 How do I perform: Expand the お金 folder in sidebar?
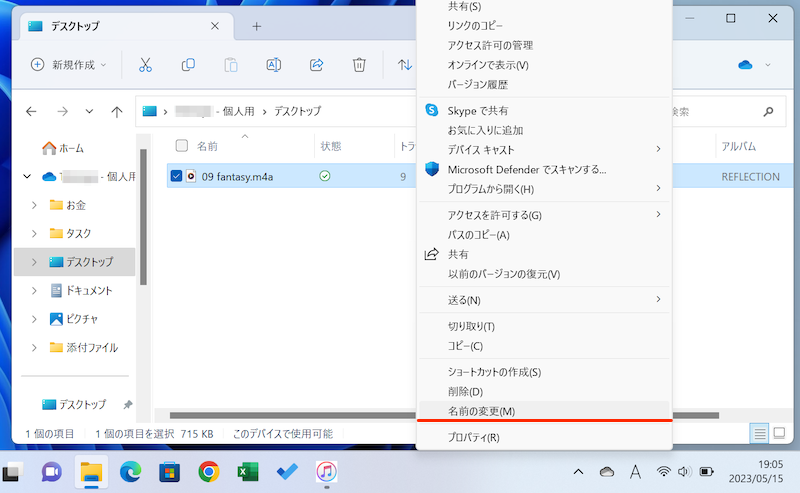tap(34, 205)
